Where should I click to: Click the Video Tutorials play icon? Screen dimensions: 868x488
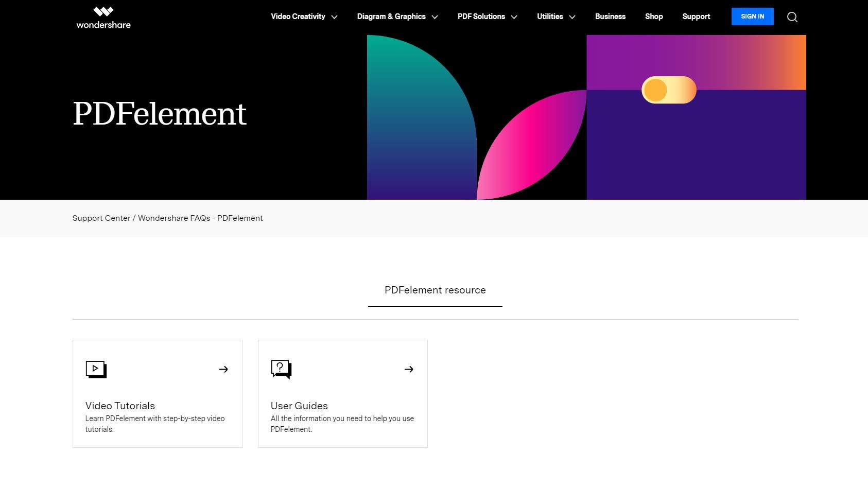96,369
